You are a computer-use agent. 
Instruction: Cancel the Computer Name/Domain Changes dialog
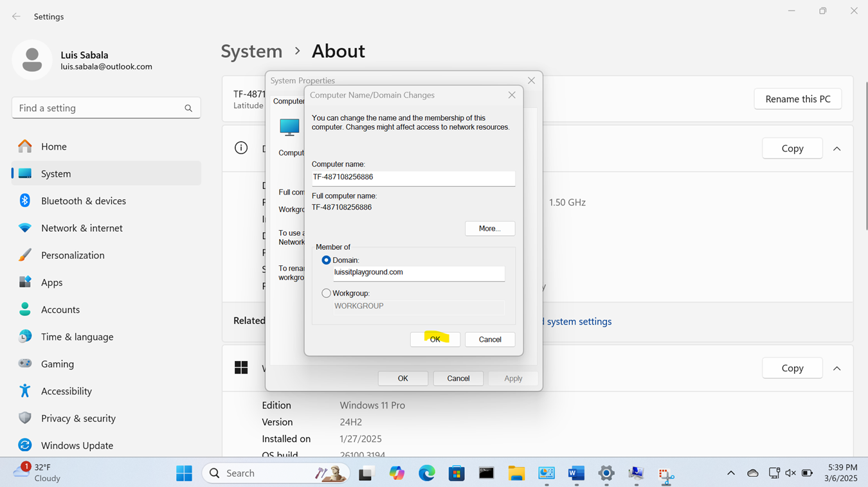(490, 339)
